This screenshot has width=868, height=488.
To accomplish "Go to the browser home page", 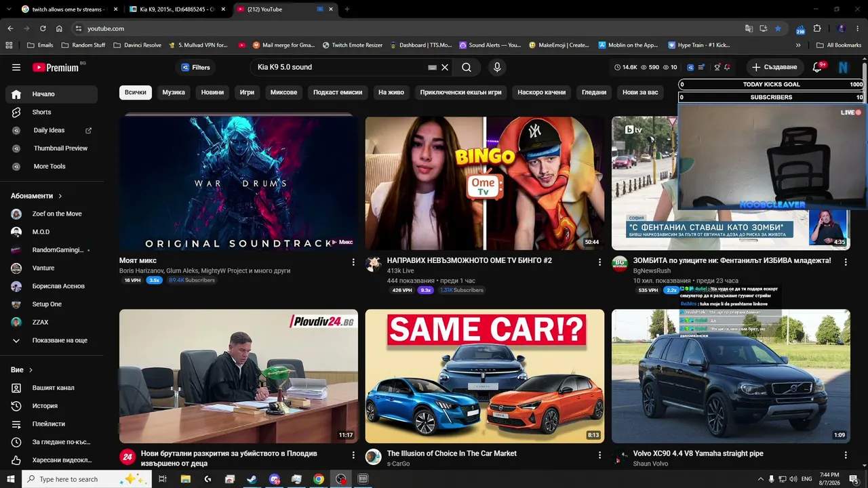I will click(x=59, y=28).
